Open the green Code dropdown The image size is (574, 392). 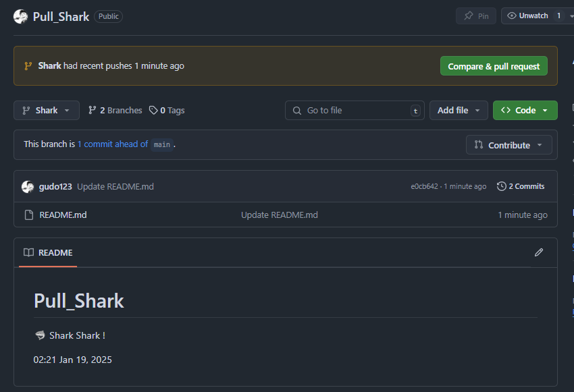525,110
